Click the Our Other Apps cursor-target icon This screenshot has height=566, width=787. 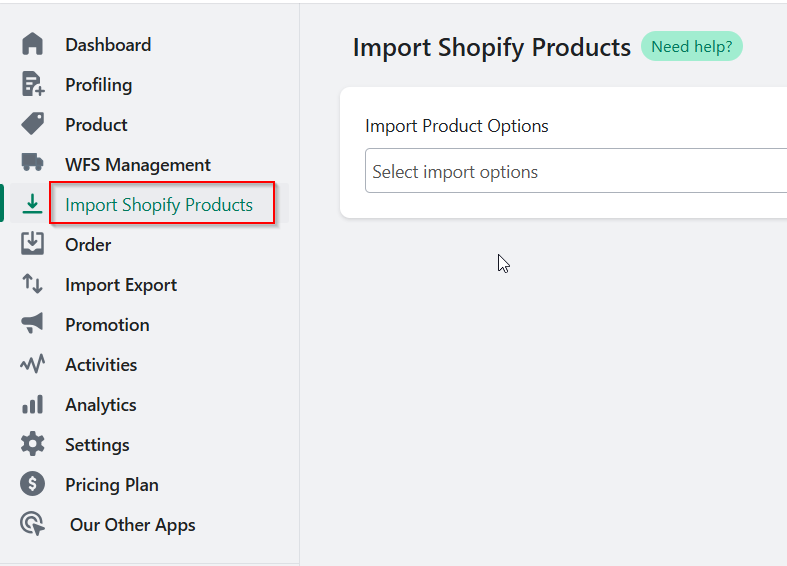pyautogui.click(x=33, y=524)
